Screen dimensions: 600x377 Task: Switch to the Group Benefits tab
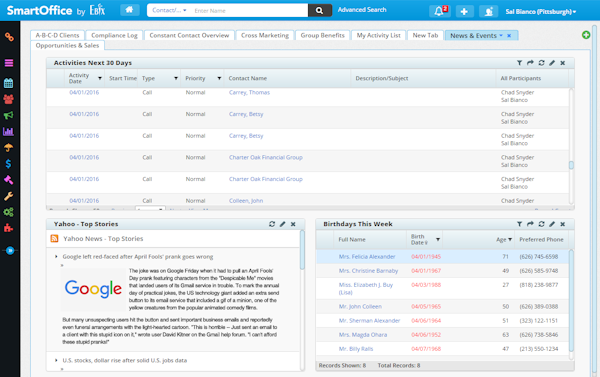[x=322, y=35]
